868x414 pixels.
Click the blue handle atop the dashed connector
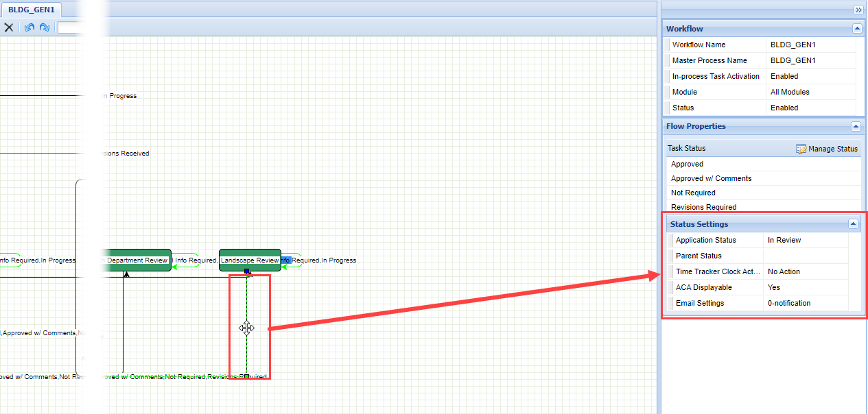(247, 271)
